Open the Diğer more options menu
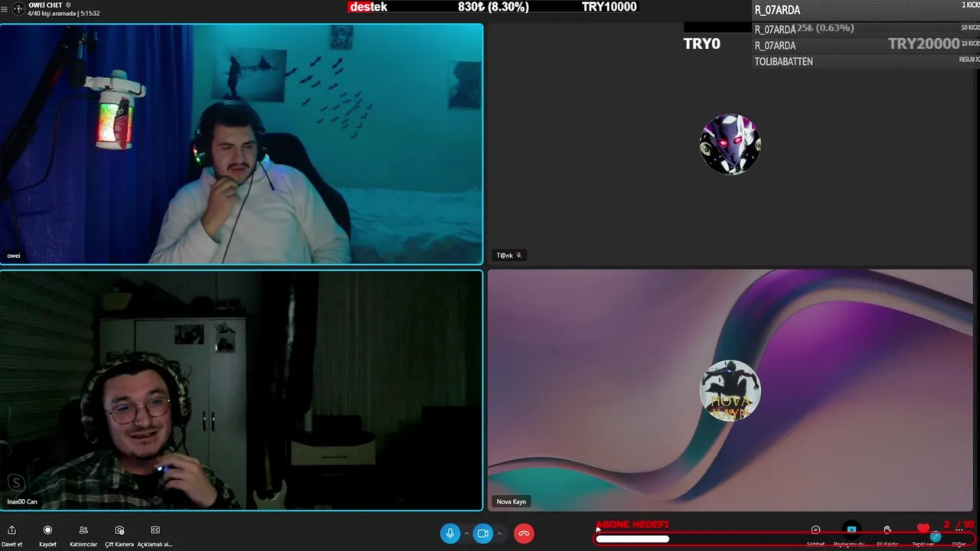This screenshot has width=980, height=551. (959, 535)
